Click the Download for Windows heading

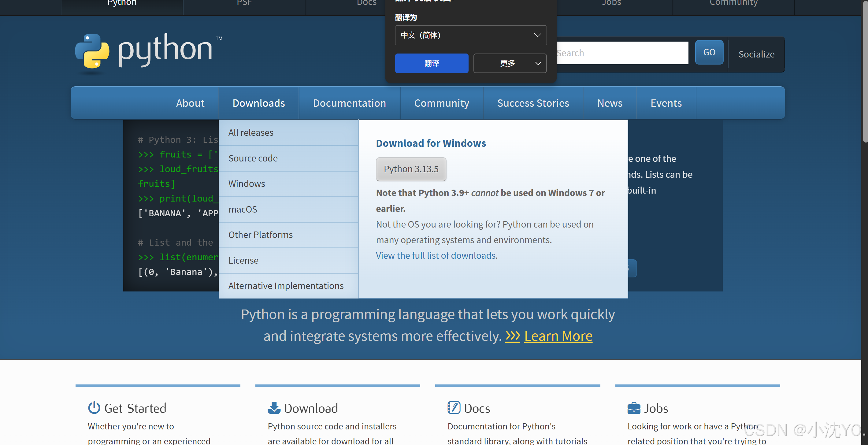[431, 143]
